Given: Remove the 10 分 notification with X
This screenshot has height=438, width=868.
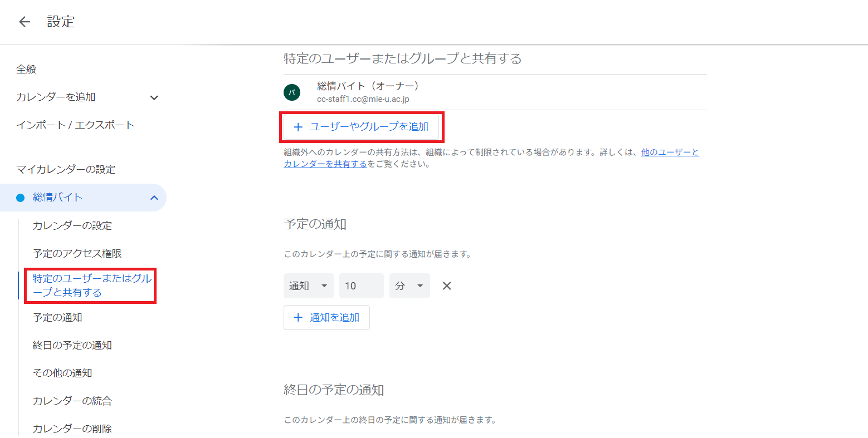Looking at the screenshot, I should (x=447, y=286).
